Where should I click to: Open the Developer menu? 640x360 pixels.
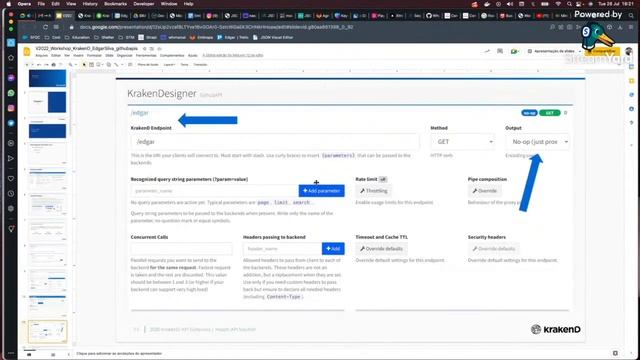coord(144,4)
